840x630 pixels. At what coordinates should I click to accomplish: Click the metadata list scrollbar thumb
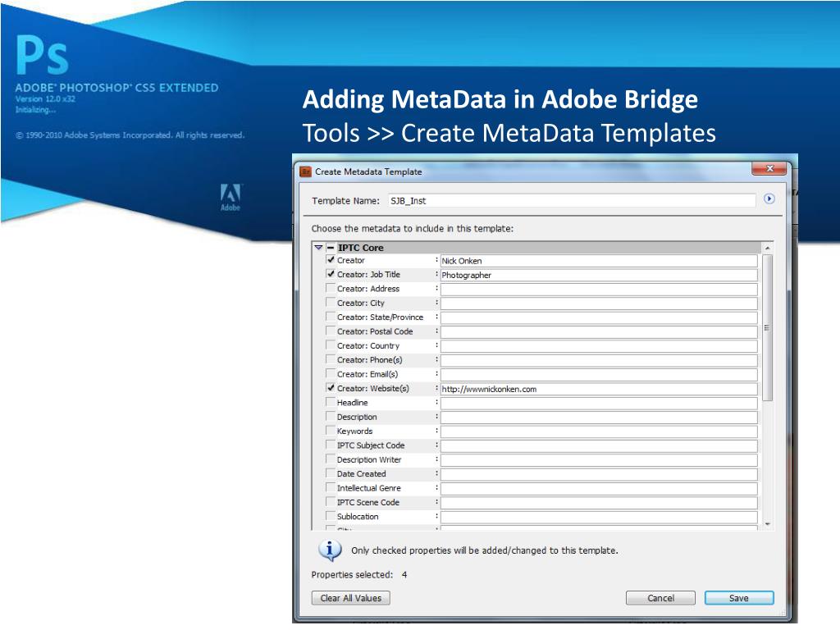767,328
